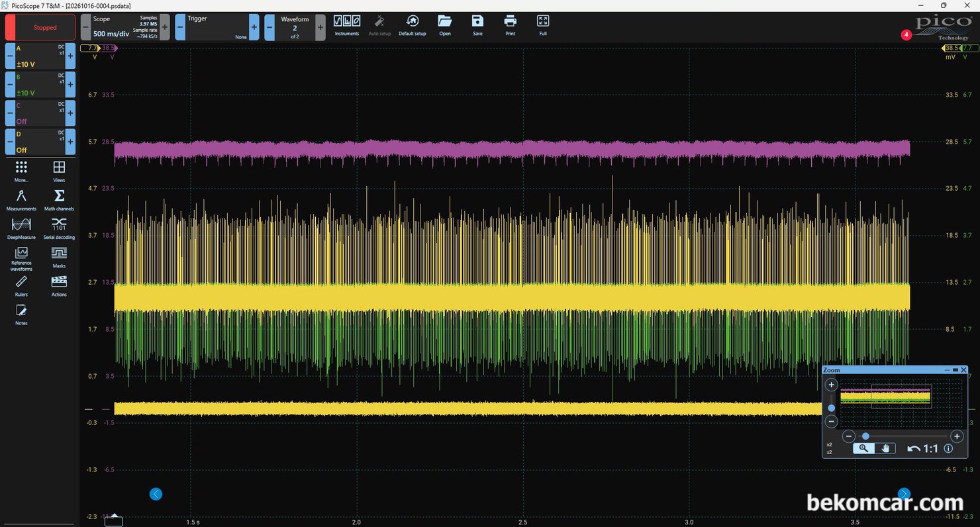Select the hand pan mode
Viewport: 980px width, 527px height.
tap(886, 448)
